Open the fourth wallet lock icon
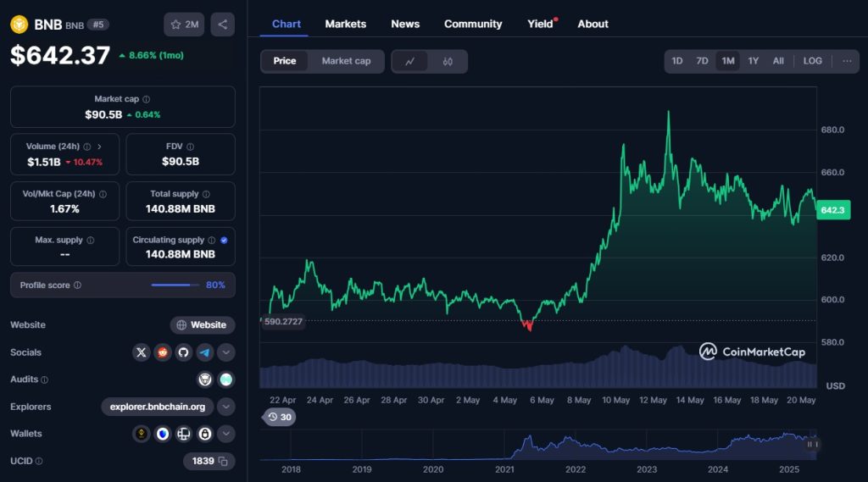Image resolution: width=868 pixels, height=482 pixels. (205, 434)
